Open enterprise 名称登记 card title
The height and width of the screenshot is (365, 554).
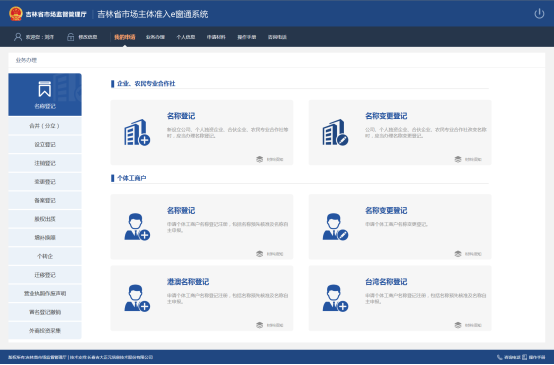point(181,116)
